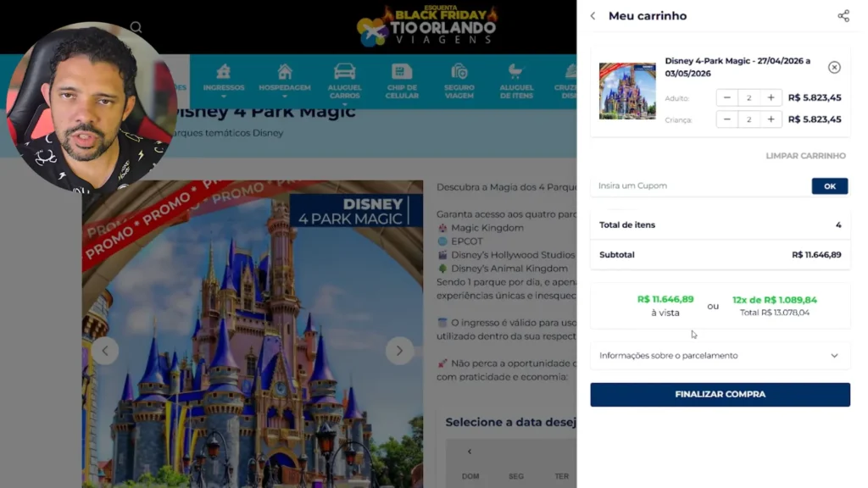Click the Criança quantity value field
This screenshot has height=488, width=868.
tap(749, 119)
